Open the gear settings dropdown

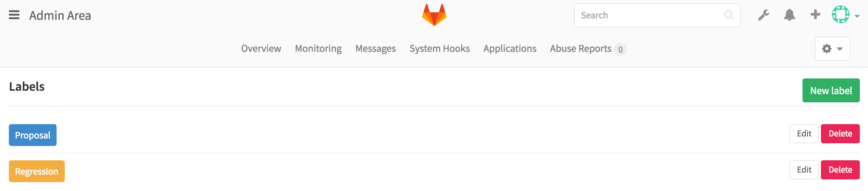coord(832,49)
